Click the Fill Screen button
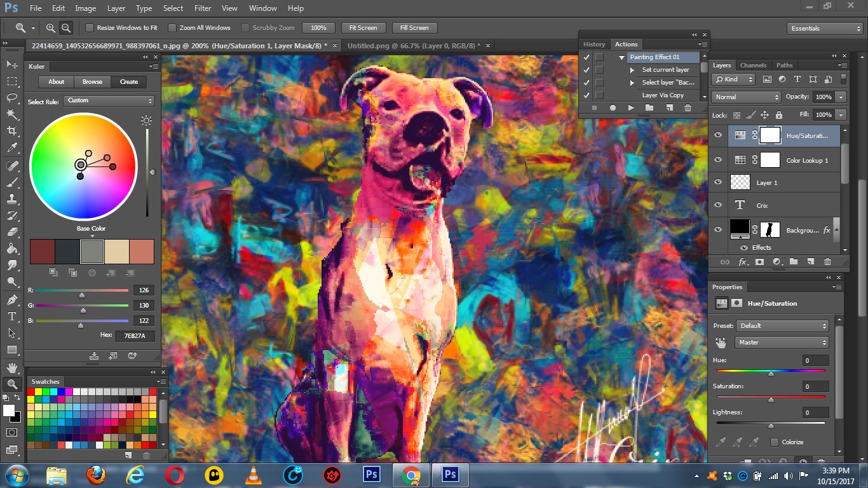 click(414, 28)
